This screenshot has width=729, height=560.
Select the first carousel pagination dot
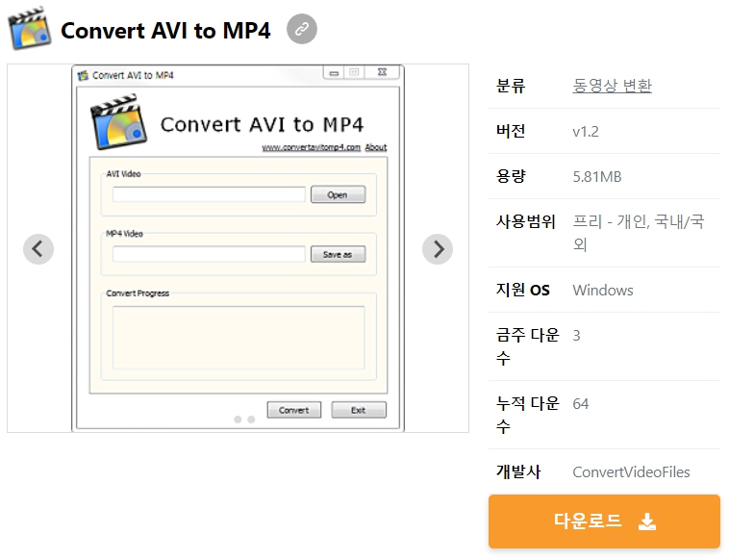click(238, 420)
